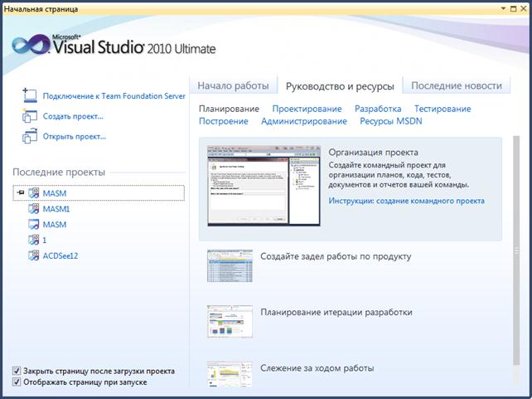
Task: Click the solution icon of highlighted MASM project
Action: tap(33, 193)
